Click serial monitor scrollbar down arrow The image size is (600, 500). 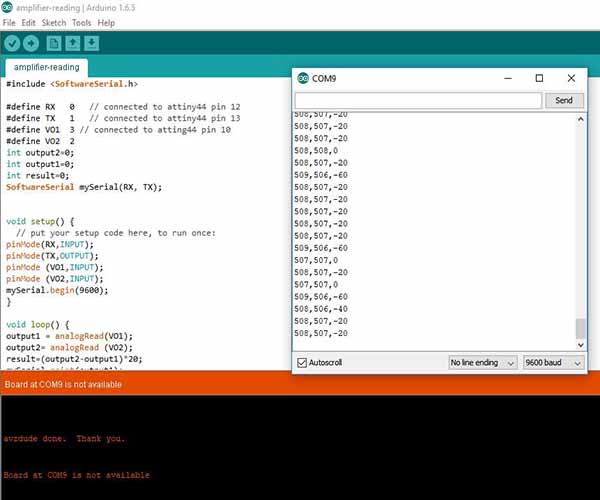[580, 345]
